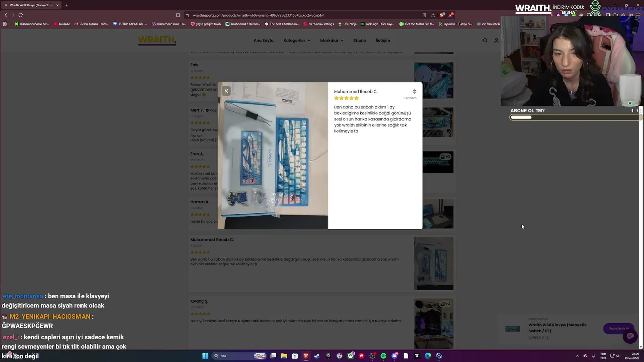Open File Explorer from taskbar
The width and height of the screenshot is (644, 362).
point(284,356)
